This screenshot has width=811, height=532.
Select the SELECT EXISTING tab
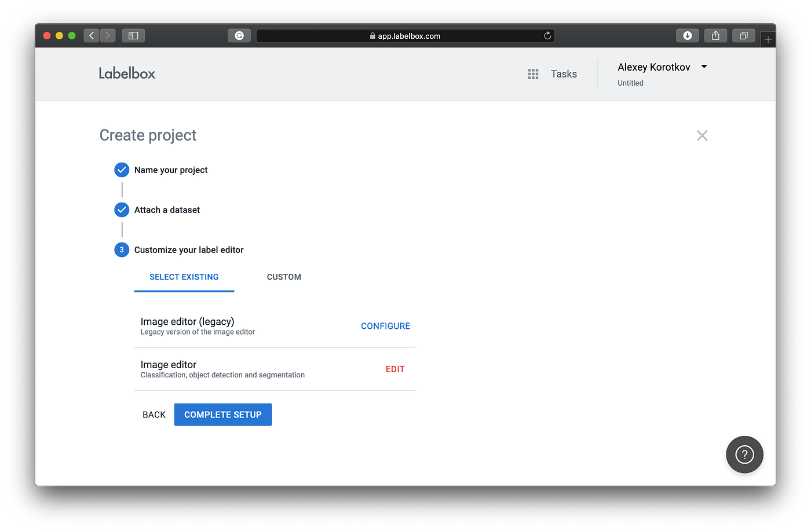click(x=184, y=277)
